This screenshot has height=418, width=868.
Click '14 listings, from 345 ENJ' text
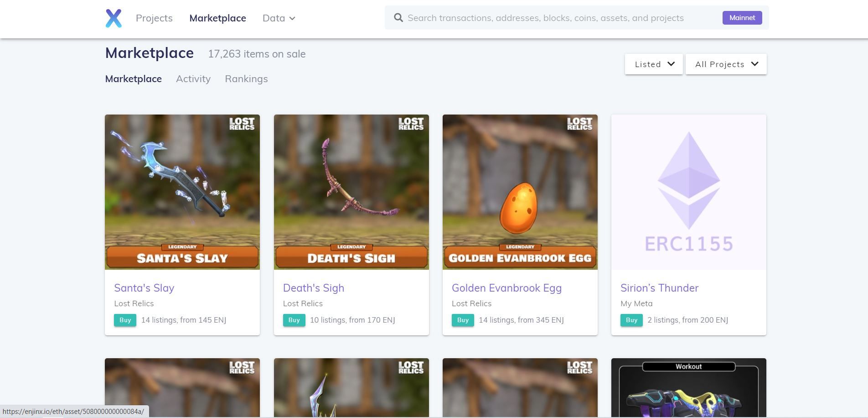click(x=521, y=320)
